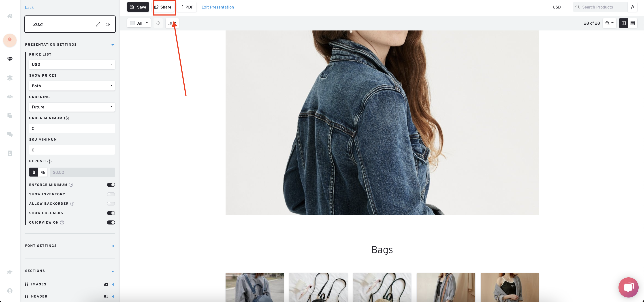Click the Share button
This screenshot has height=302, width=644.
163,7
